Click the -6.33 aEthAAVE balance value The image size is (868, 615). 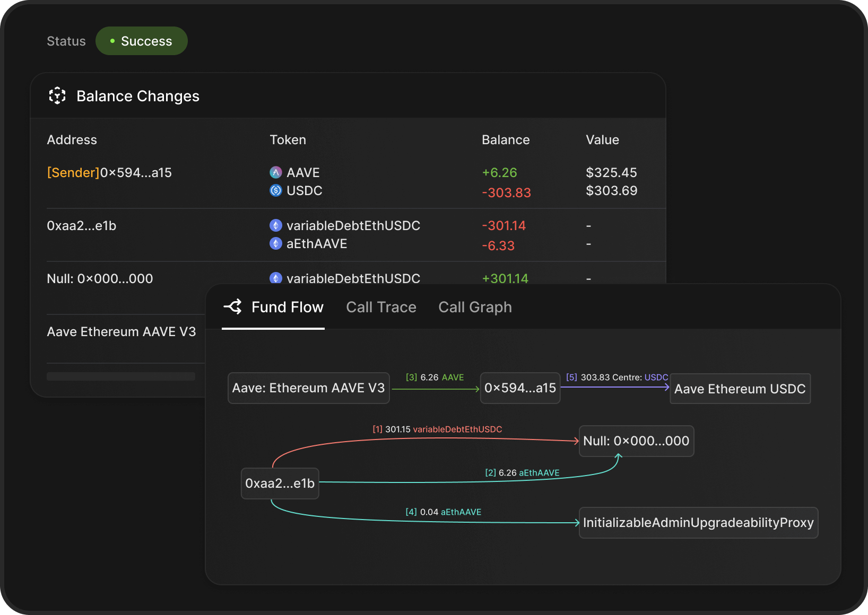[x=498, y=246]
